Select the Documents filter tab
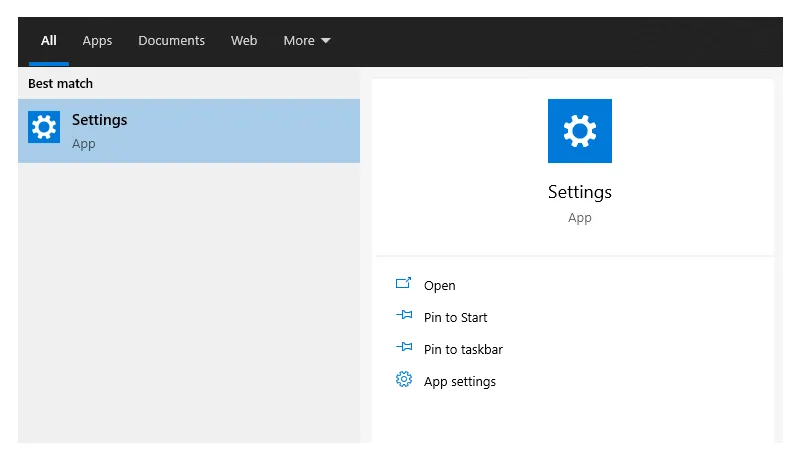The width and height of the screenshot is (802, 460). (171, 40)
